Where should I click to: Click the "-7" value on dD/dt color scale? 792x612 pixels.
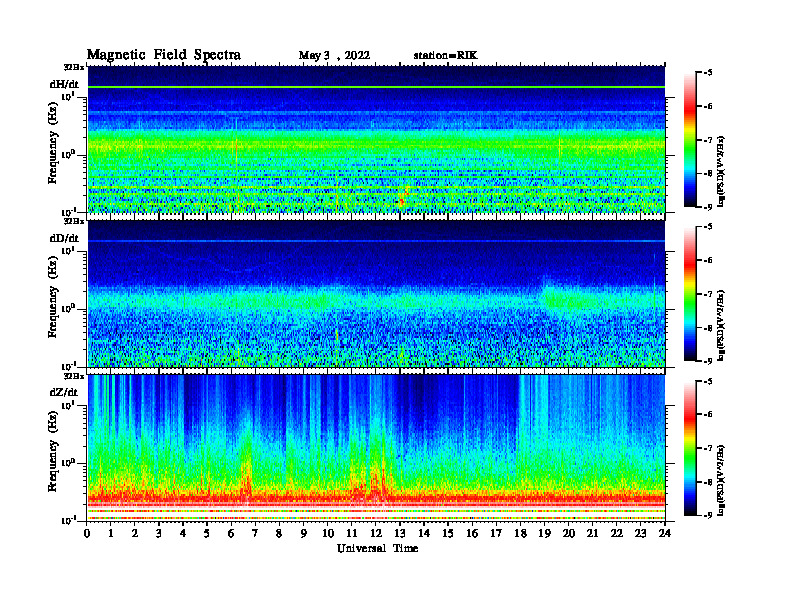click(708, 294)
